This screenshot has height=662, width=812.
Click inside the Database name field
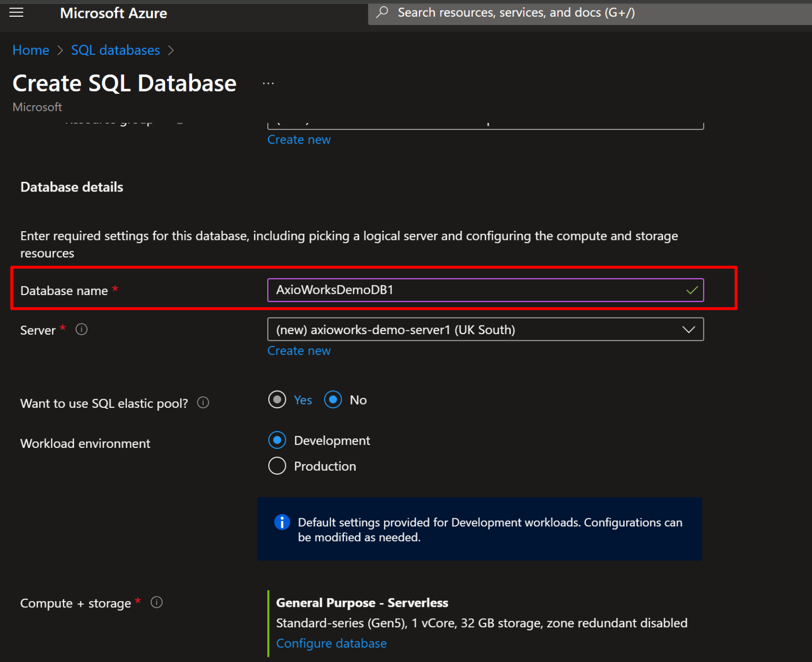476,290
